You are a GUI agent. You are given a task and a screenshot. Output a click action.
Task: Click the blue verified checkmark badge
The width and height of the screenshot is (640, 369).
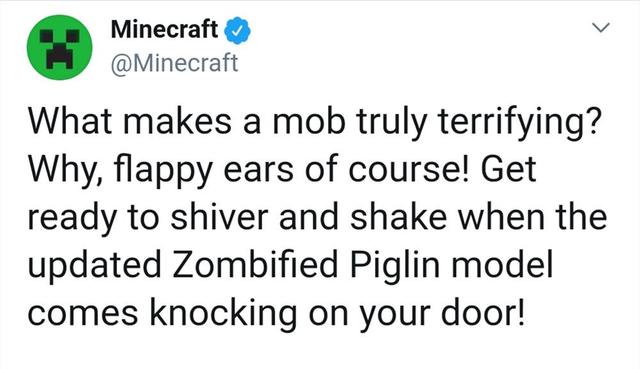pyautogui.click(x=238, y=31)
